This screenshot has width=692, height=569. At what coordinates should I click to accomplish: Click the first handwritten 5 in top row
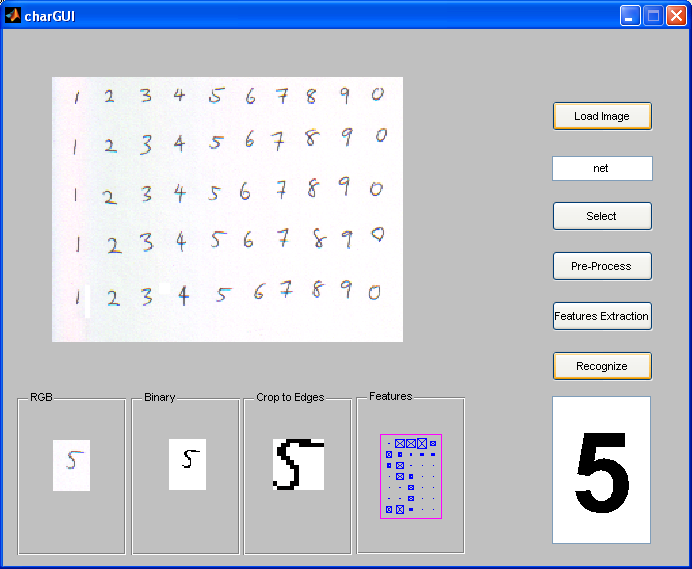[216, 95]
